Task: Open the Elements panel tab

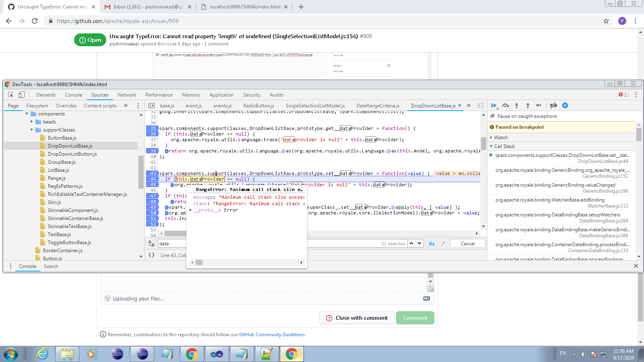Action: point(46,95)
